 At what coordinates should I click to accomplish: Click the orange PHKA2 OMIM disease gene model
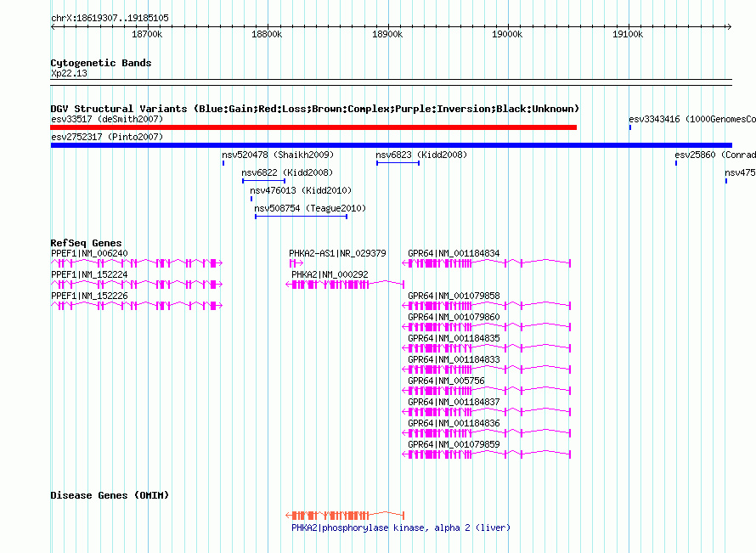(345, 515)
